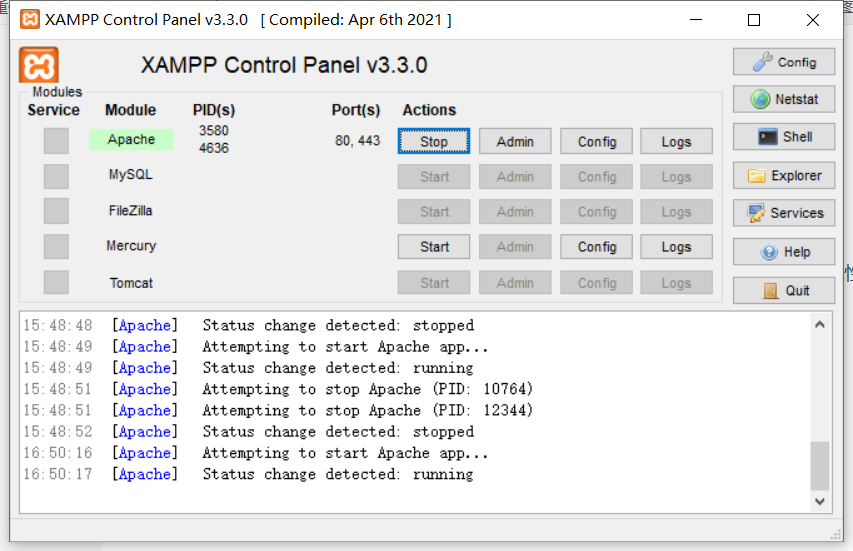The image size is (853, 551).
Task: Click the XAMPP logo in the title bar
Action: [x=29, y=20]
